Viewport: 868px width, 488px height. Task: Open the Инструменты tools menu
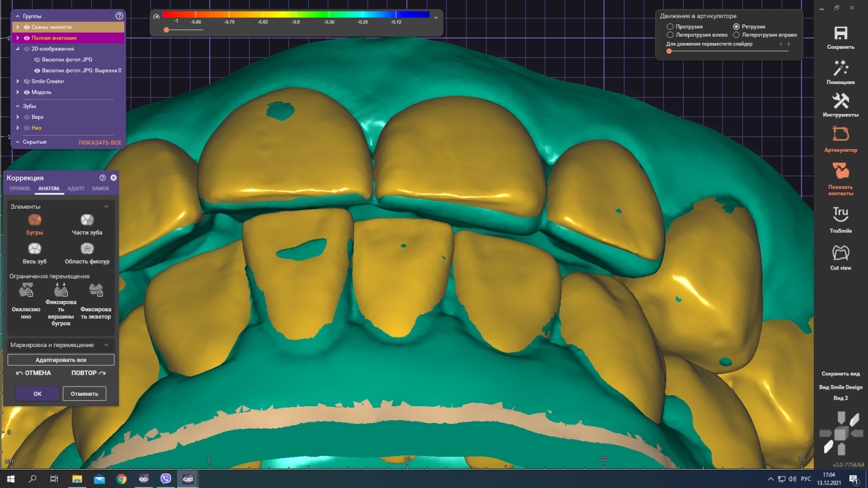[x=840, y=101]
